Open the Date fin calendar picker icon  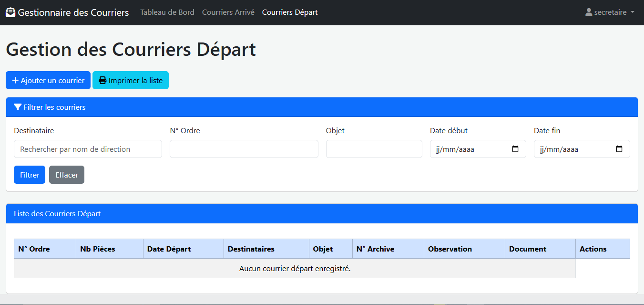tap(619, 149)
